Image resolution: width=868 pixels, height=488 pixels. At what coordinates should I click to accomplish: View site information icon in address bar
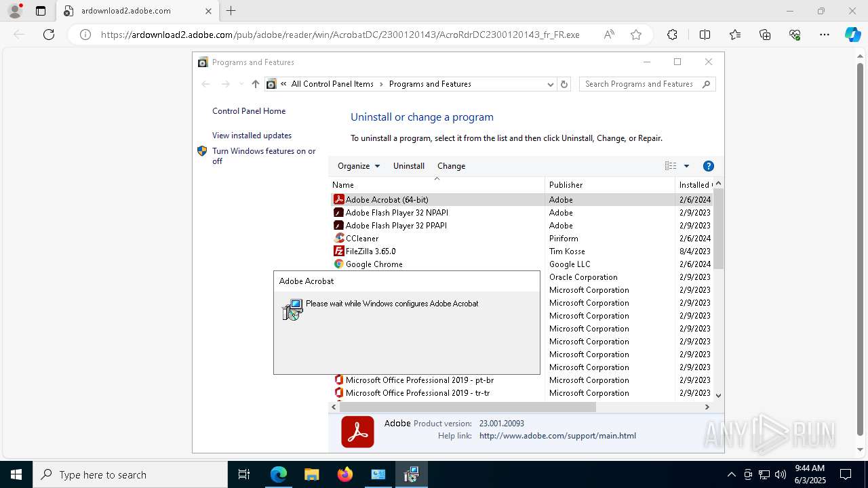85,35
